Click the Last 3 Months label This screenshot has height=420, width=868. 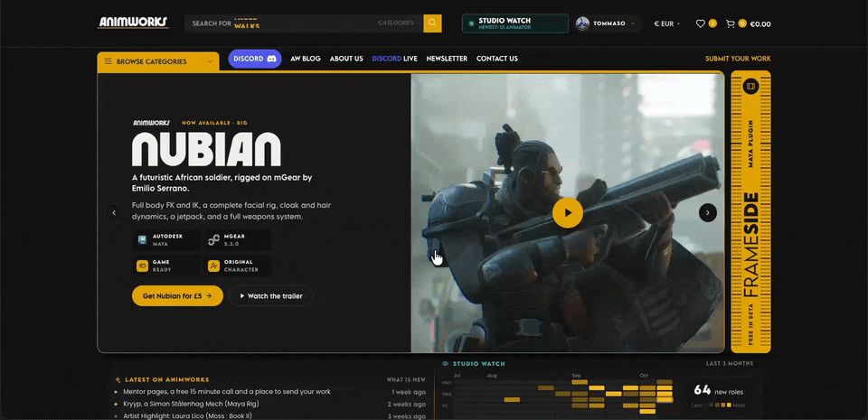(x=730, y=364)
